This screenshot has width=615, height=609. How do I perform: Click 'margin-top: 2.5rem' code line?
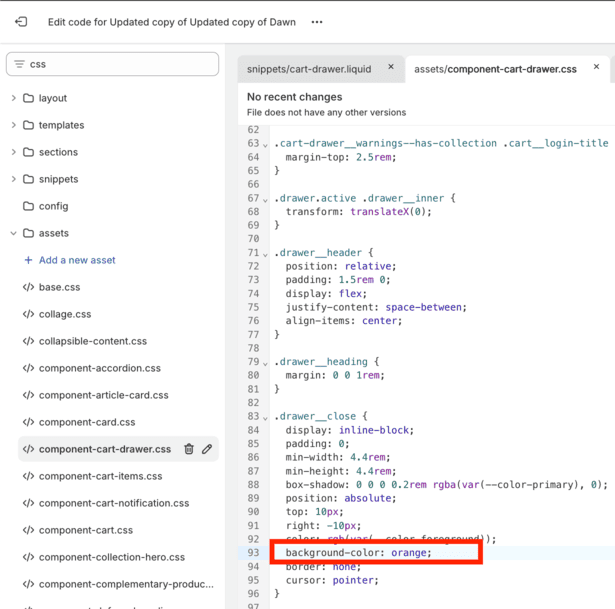point(341,157)
